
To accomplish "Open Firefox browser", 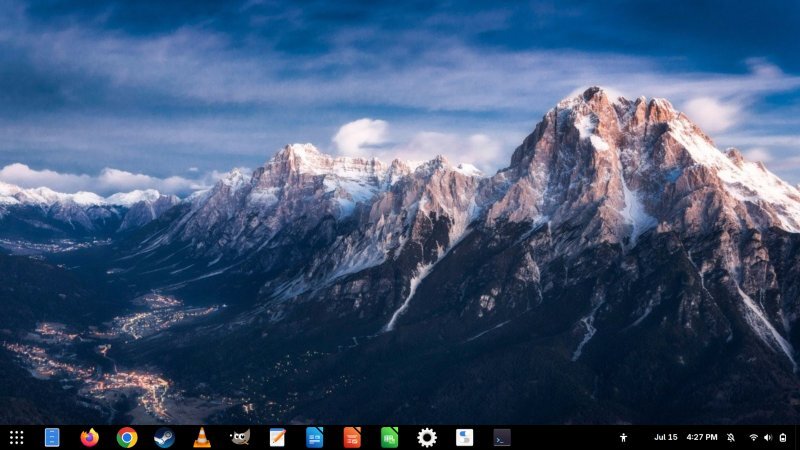I will coord(90,437).
